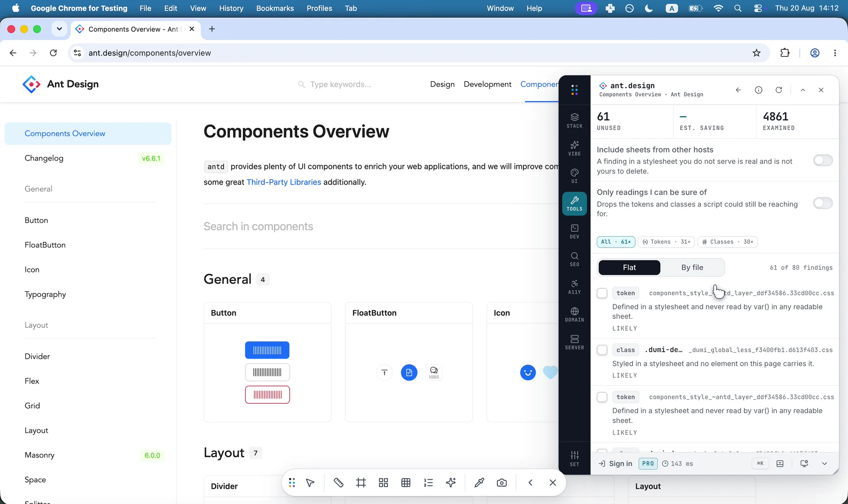Select the DOMAIN globe icon

pyautogui.click(x=574, y=315)
